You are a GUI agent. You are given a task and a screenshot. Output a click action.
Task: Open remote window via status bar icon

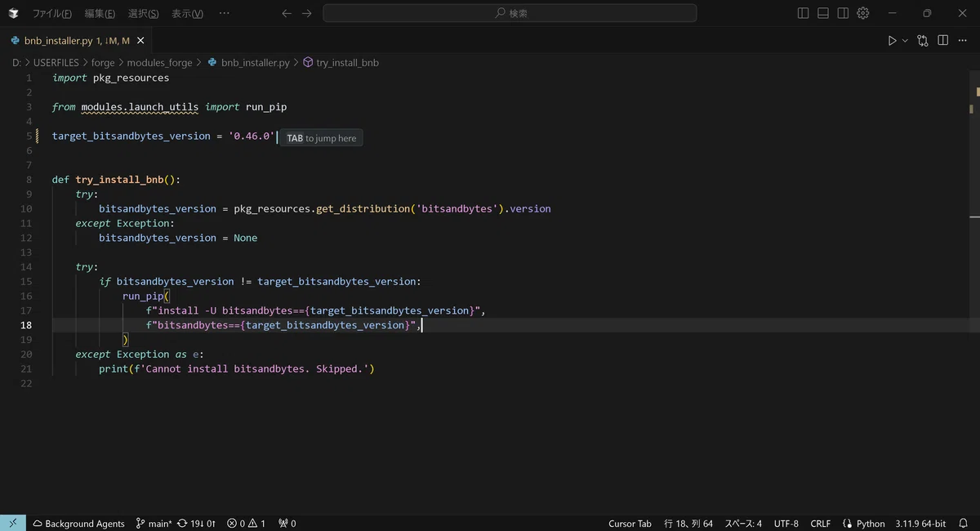click(12, 523)
